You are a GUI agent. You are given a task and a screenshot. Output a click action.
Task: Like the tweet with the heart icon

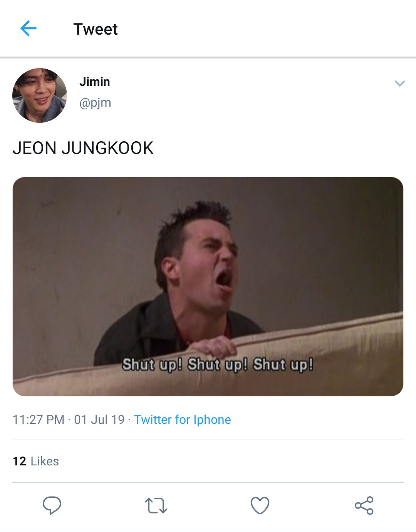pyautogui.click(x=260, y=505)
